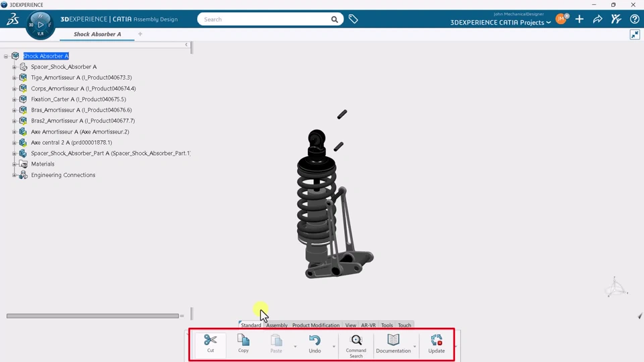Click the Update icon

pos(436,341)
